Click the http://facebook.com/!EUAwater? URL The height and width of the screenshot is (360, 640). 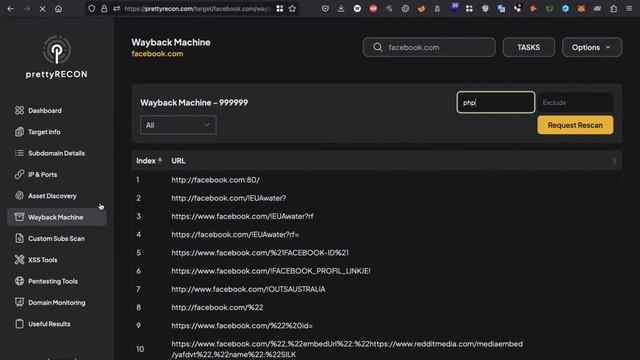(229, 198)
